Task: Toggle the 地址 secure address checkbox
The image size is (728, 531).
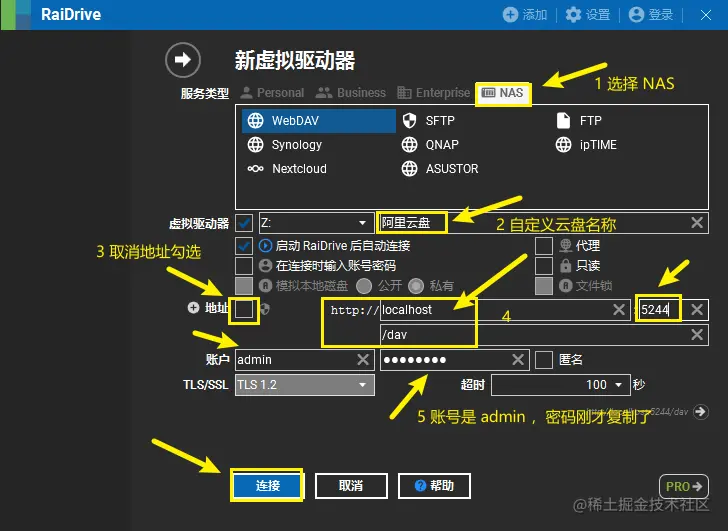Action: [244, 309]
